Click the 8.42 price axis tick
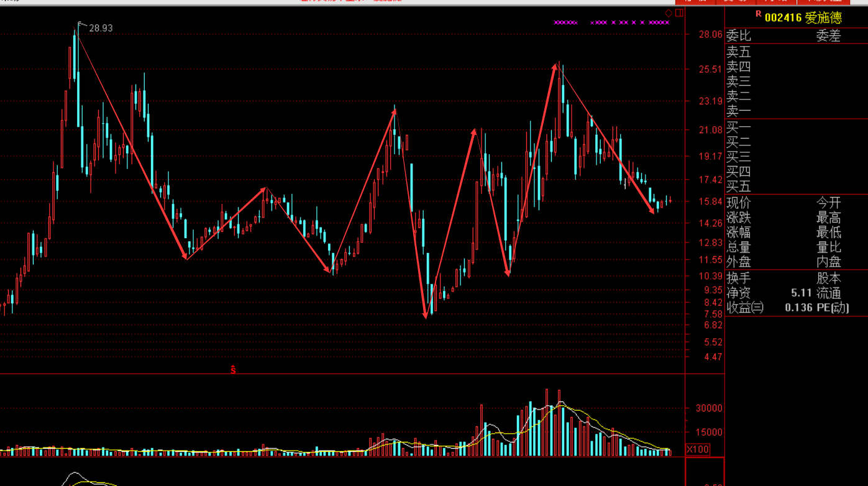Image resolution: width=868 pixels, height=486 pixels. coord(713,303)
